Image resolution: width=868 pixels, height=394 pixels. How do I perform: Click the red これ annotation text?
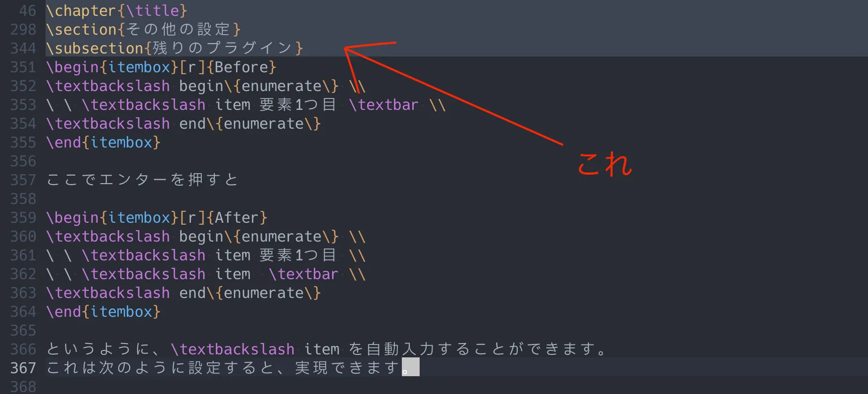point(605,163)
